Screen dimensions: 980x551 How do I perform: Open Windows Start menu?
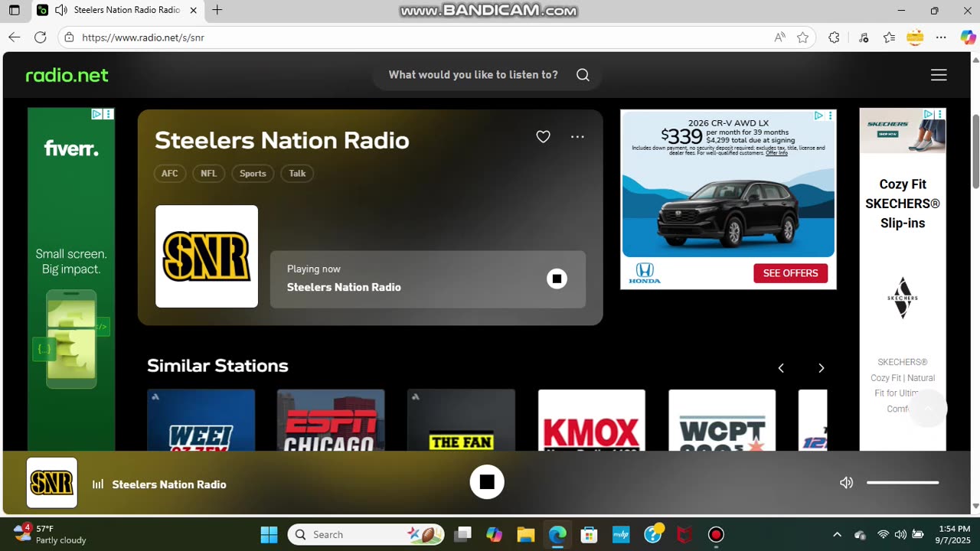click(269, 534)
